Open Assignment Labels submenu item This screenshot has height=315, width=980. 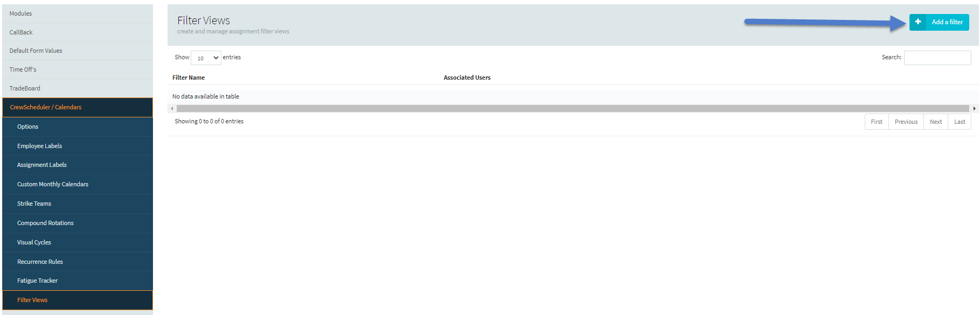78,165
